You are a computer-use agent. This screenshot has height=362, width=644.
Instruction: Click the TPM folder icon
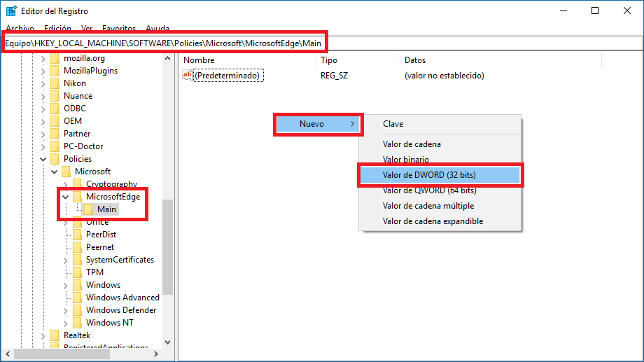coord(77,272)
